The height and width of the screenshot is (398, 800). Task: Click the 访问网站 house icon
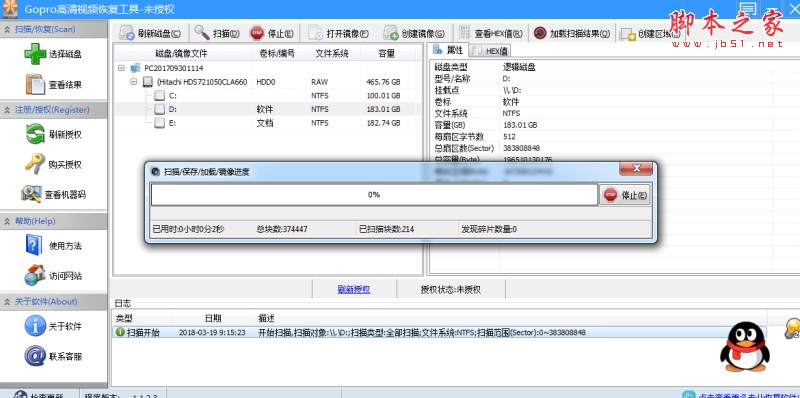(x=35, y=276)
